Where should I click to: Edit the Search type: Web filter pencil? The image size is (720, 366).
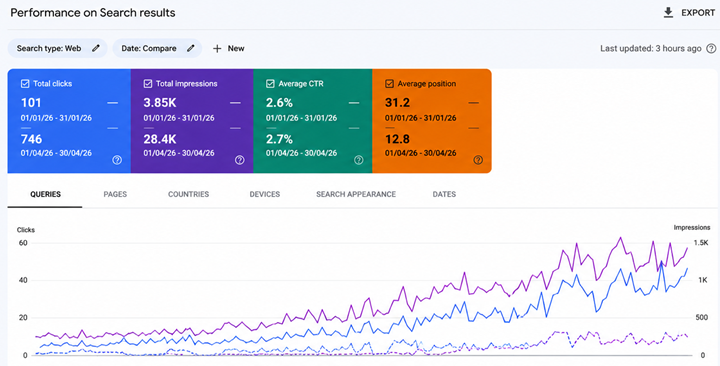tap(96, 48)
